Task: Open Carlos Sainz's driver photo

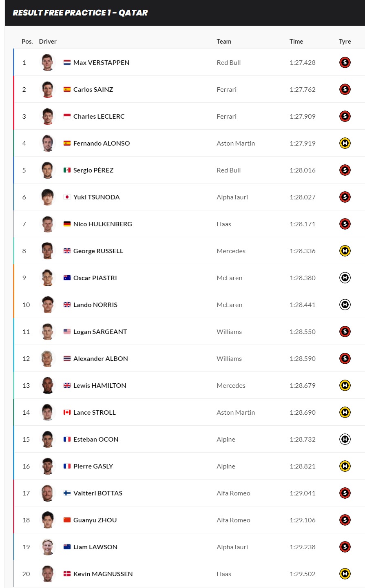Action: (x=48, y=89)
